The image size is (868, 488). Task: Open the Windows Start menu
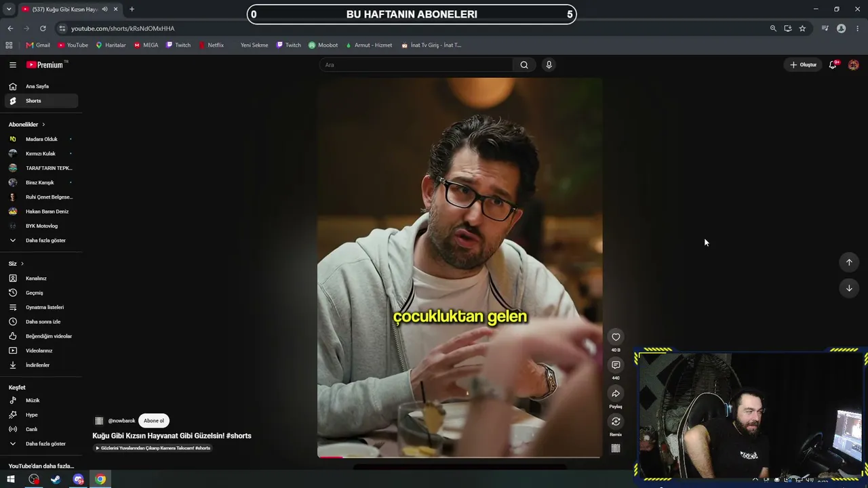11,479
